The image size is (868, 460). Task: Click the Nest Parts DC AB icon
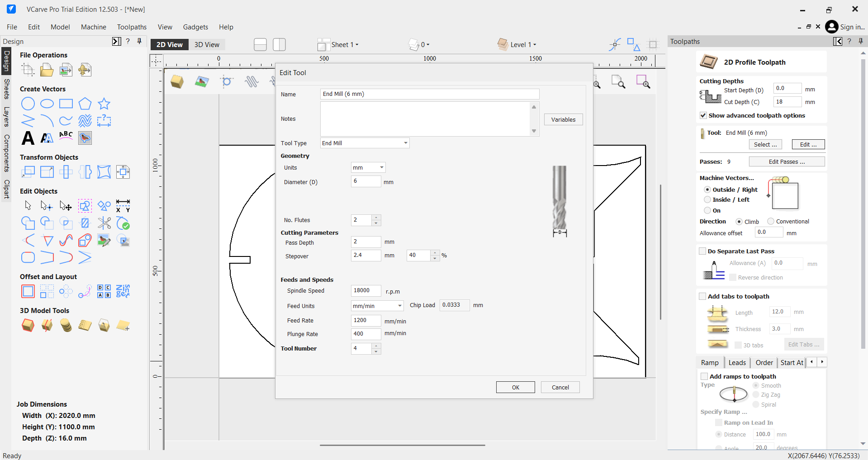click(104, 291)
